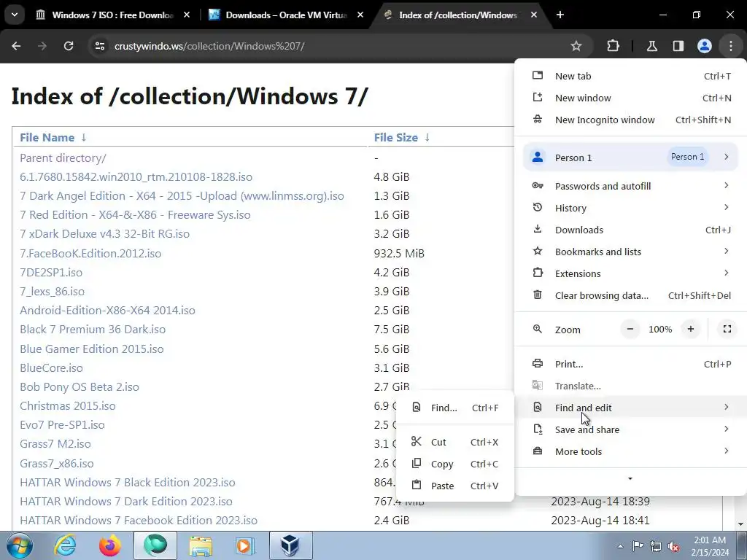Viewport: 747px width, 560px height.
Task: Open the profile avatar icon in toolbar
Action: pos(704,46)
